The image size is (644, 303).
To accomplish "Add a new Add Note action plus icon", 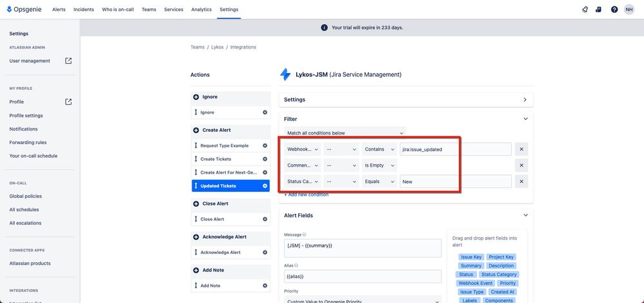I will point(196,271).
